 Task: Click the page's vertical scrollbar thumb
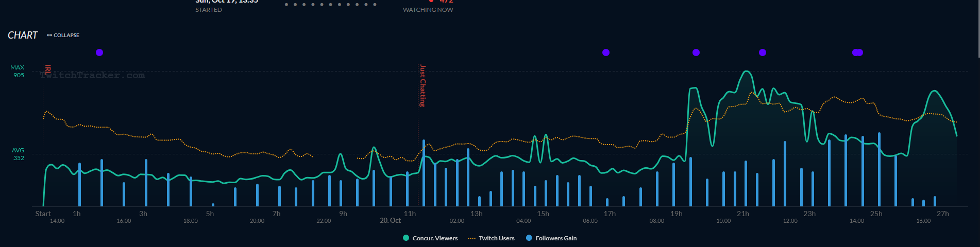978,28
